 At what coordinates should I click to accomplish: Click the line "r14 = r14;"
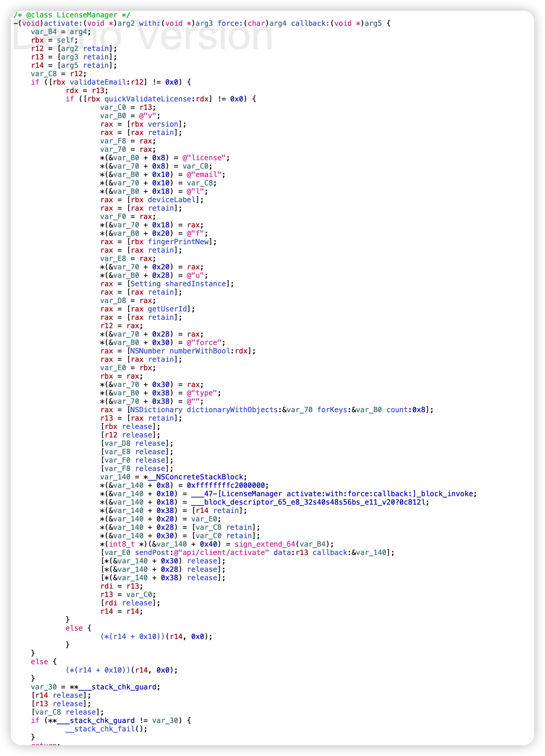(x=122, y=611)
